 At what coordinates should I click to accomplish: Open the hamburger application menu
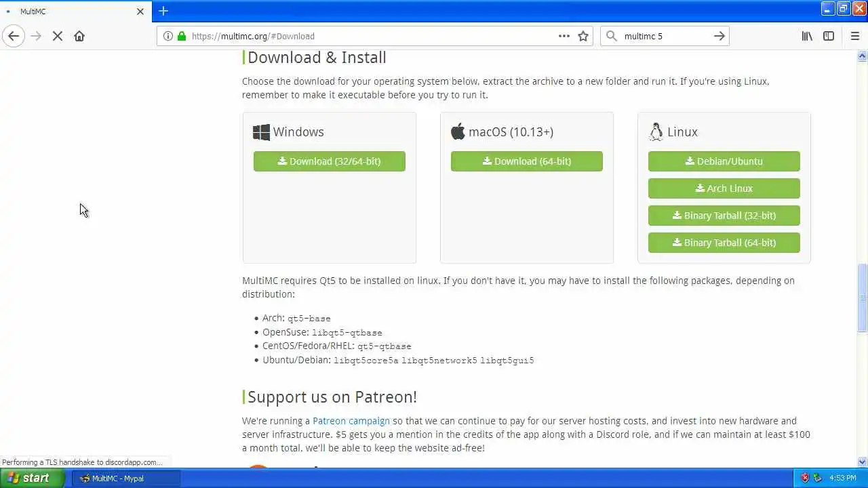click(854, 36)
